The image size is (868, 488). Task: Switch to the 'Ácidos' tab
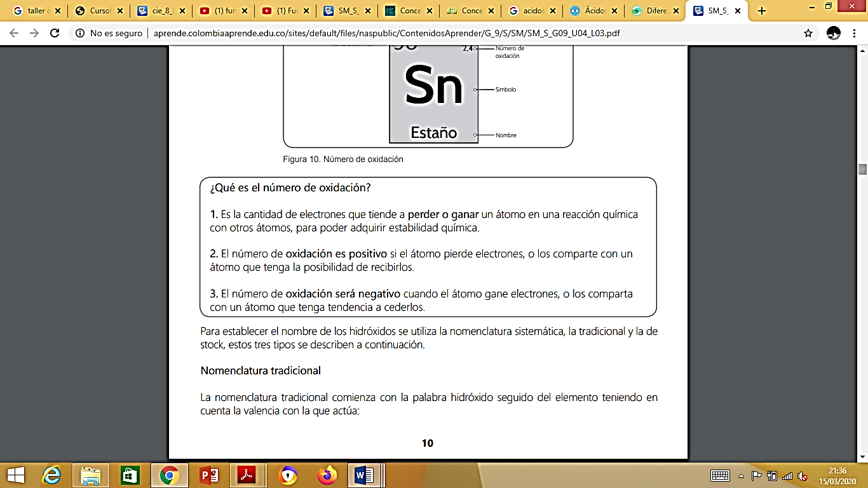[597, 11]
